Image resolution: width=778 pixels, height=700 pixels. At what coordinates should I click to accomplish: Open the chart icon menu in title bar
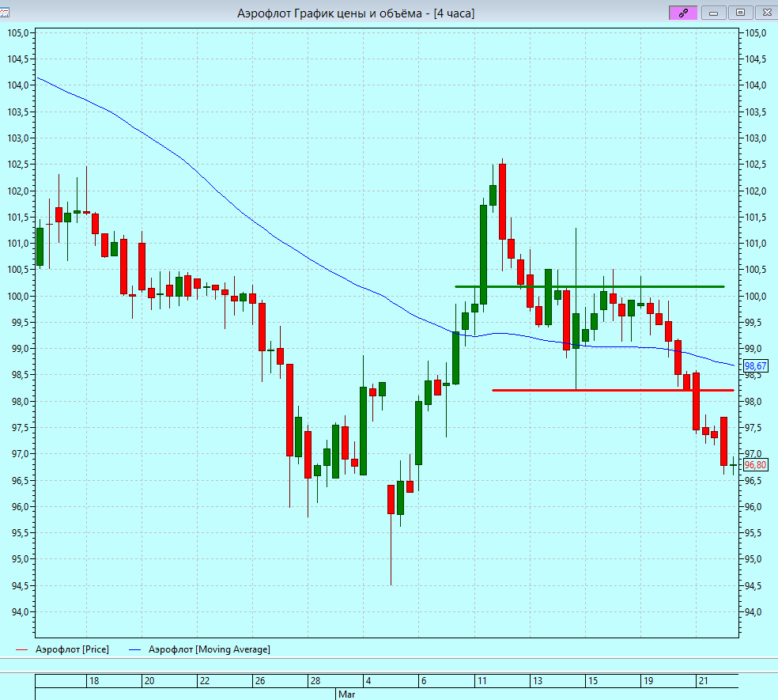(x=4, y=13)
